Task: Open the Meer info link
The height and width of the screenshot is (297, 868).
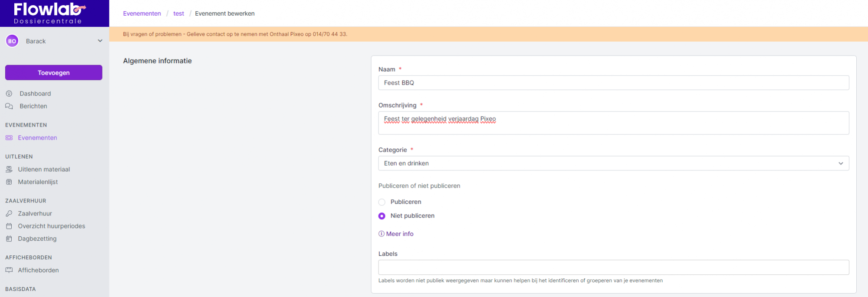Action: (x=399, y=234)
